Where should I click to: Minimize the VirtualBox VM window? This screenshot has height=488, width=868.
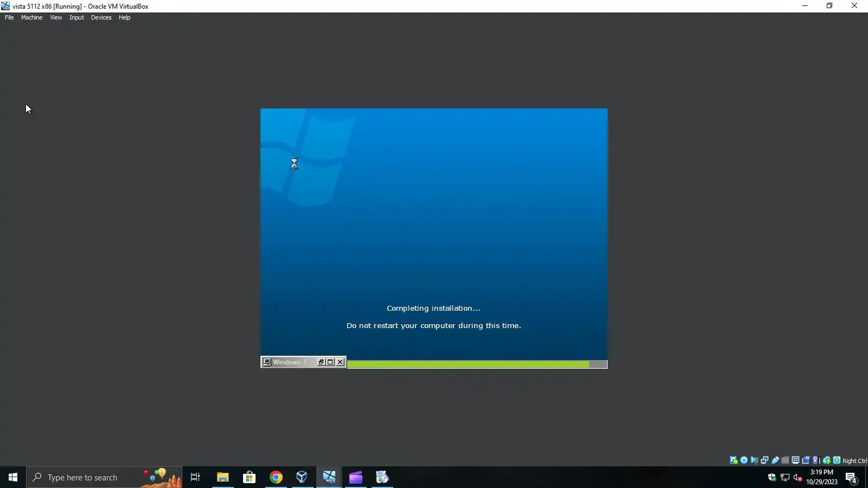point(805,6)
